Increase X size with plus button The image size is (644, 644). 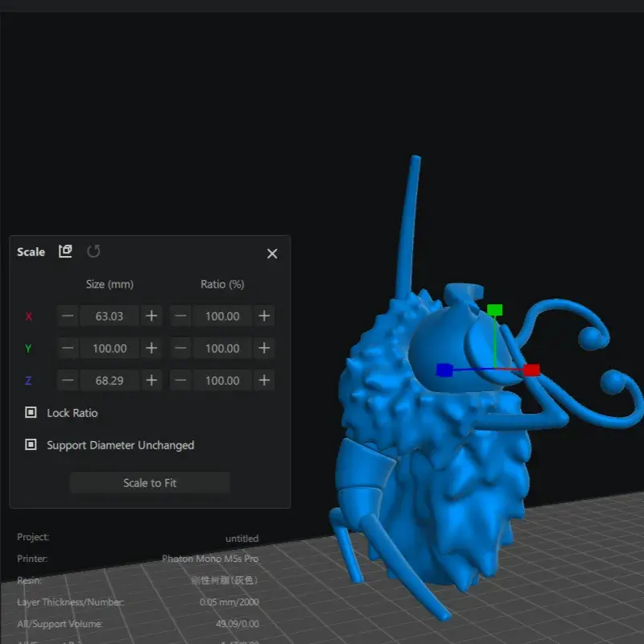[151, 316]
